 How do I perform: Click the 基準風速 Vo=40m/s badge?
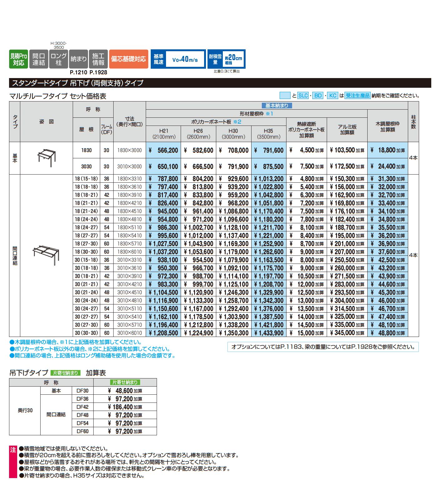click(x=178, y=59)
